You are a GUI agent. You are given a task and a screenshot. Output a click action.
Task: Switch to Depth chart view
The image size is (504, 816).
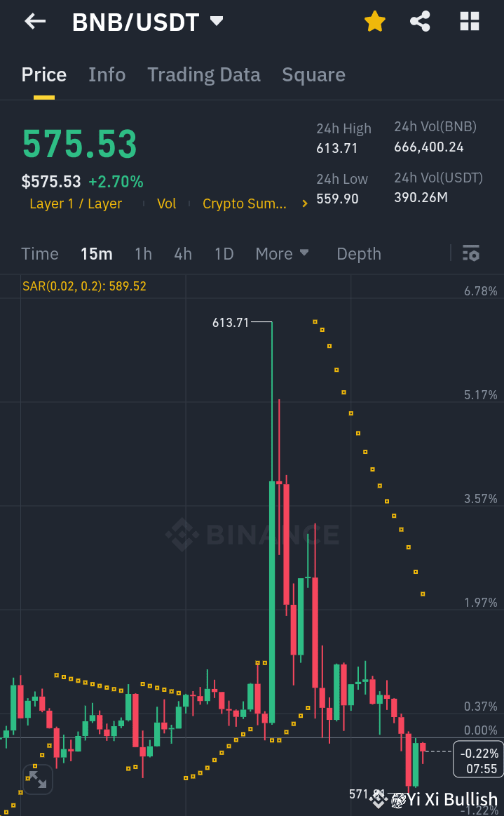[358, 253]
